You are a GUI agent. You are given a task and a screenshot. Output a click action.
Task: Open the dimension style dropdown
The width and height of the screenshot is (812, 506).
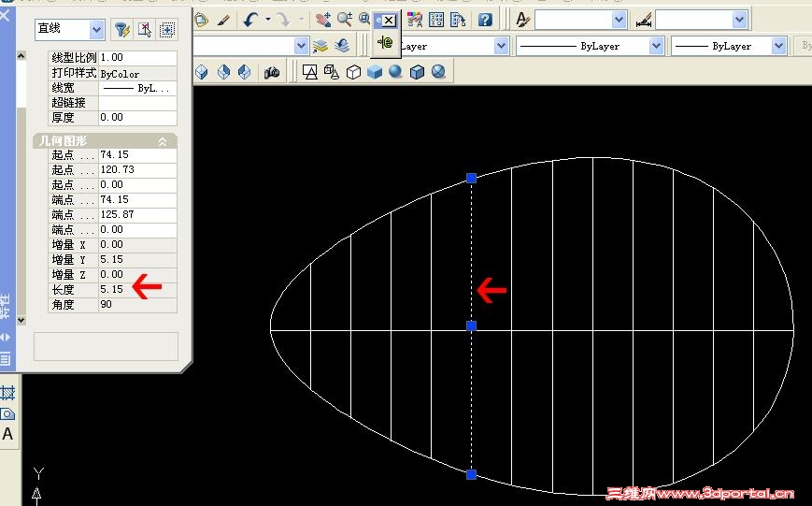(739, 20)
